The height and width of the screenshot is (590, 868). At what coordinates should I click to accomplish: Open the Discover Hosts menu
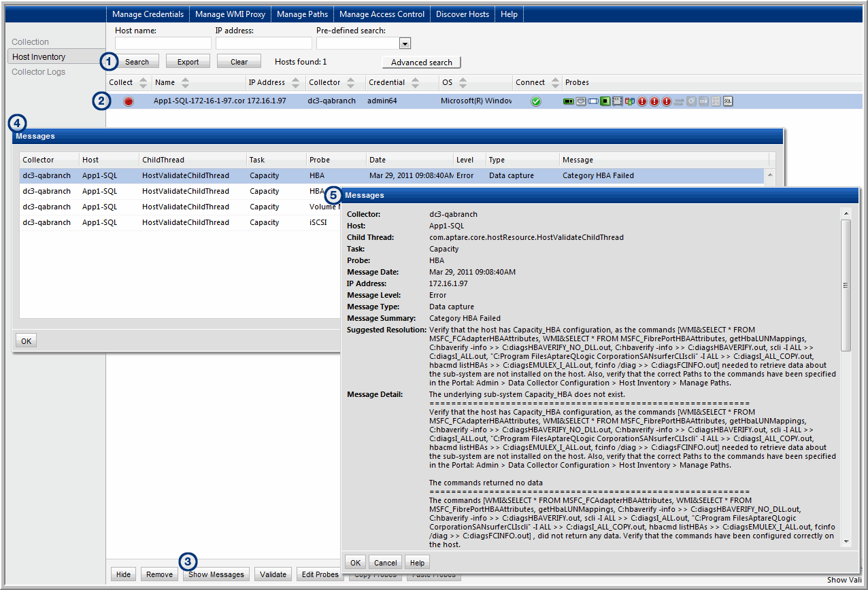pos(462,14)
